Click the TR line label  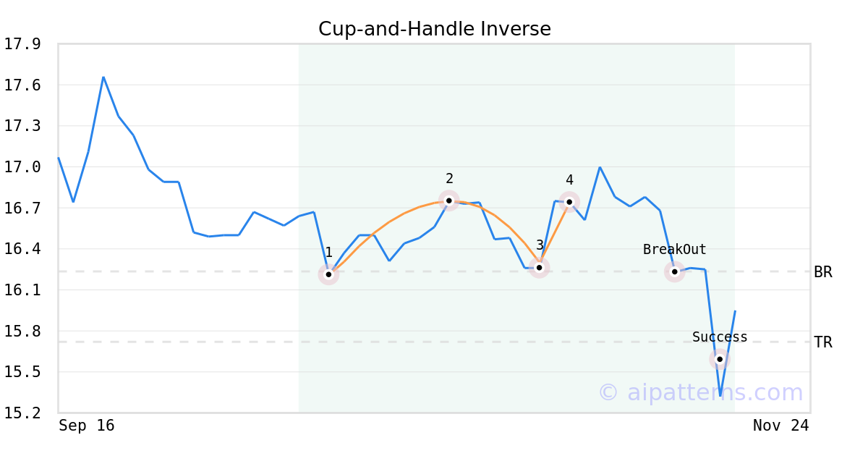(x=823, y=342)
